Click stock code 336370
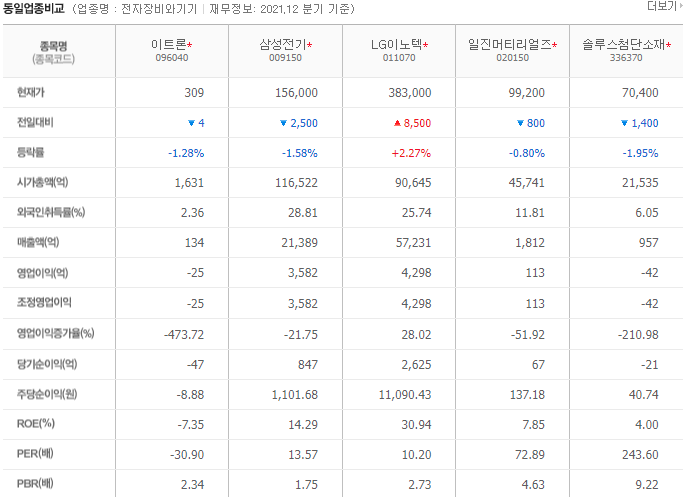Screen dimensions: 684x497 point(626,58)
